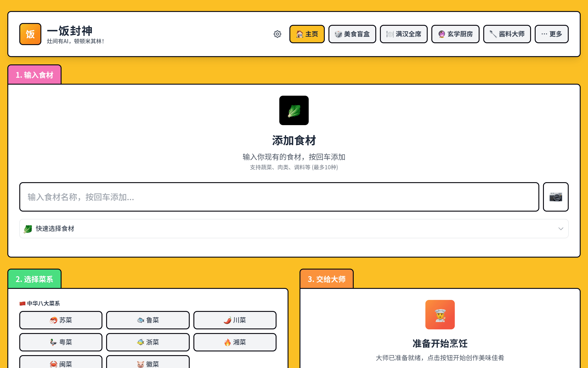Click the 添加食材 heading
Viewport: 588px width, 368px height.
pos(294,141)
